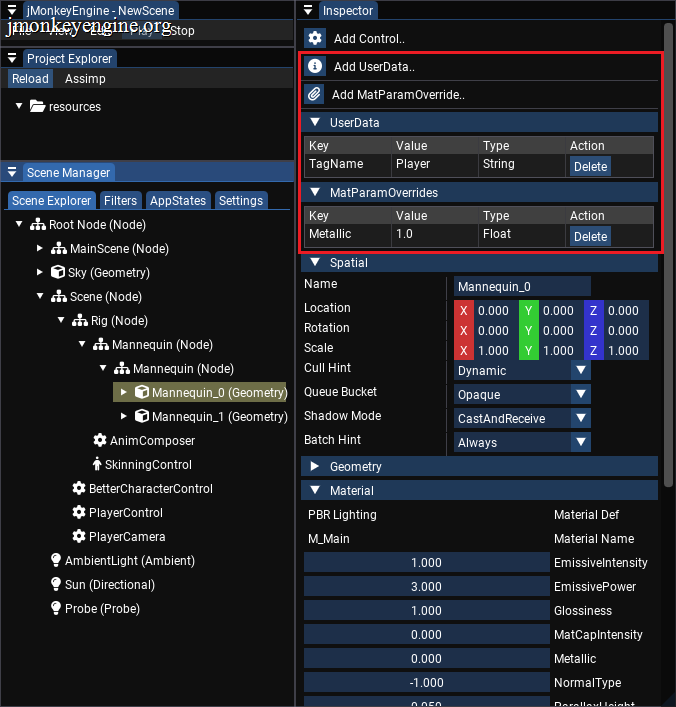The height and width of the screenshot is (707, 676).
Task: Click the Assimp button
Action: click(x=85, y=79)
